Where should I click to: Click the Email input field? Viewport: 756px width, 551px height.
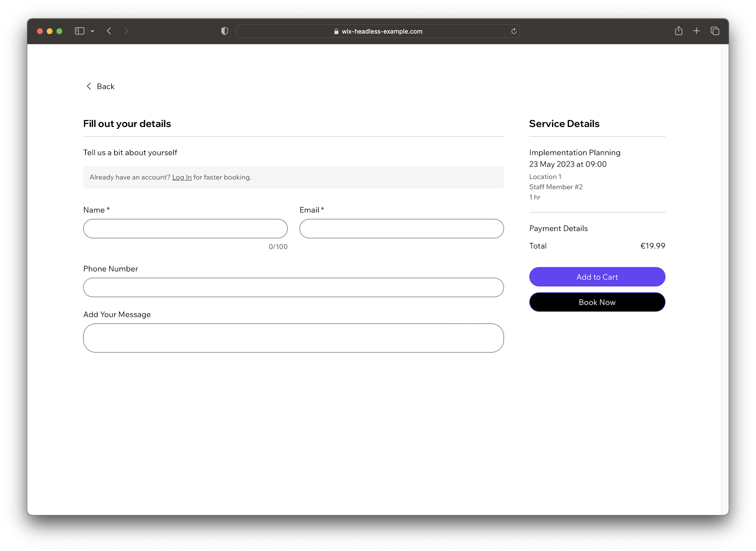pos(401,228)
